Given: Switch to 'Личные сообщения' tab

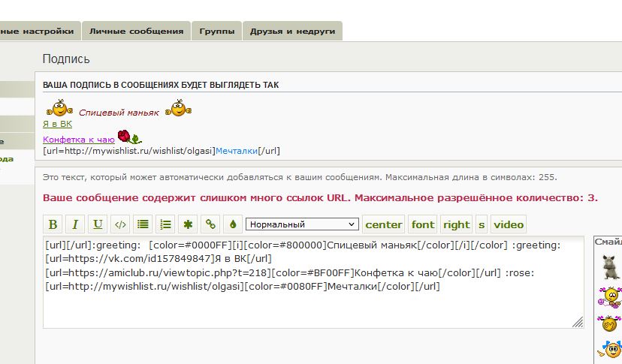Looking at the screenshot, I should click(x=136, y=32).
